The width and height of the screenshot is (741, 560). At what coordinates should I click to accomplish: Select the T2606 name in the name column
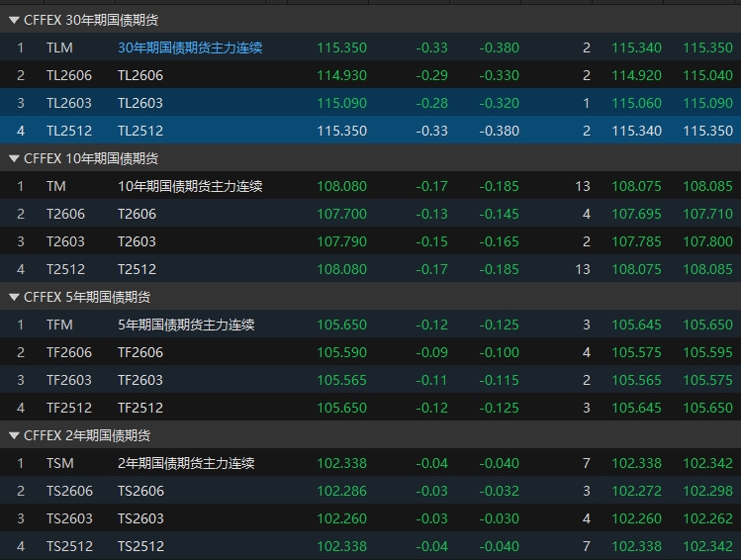(x=138, y=214)
